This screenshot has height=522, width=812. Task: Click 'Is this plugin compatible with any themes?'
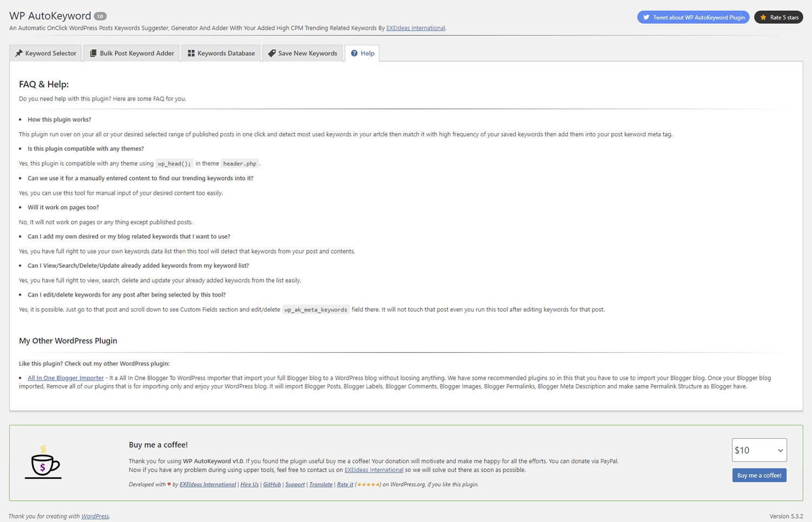(x=86, y=149)
